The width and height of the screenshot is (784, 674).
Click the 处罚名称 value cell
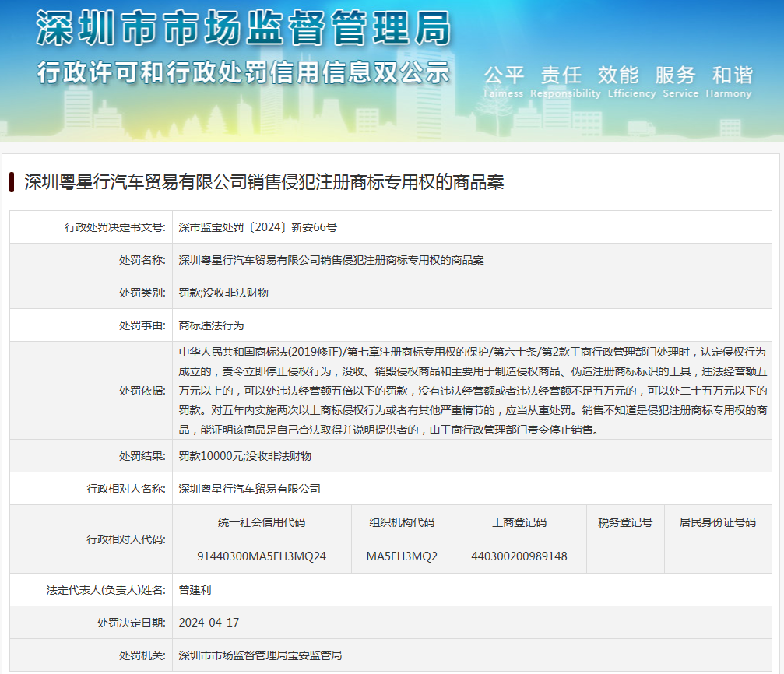[331, 260]
